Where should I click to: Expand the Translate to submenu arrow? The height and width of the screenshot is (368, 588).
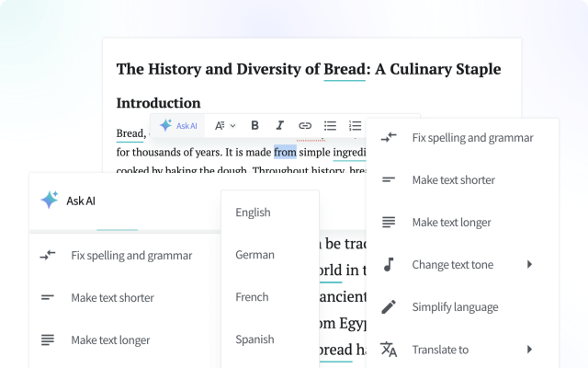click(x=529, y=350)
